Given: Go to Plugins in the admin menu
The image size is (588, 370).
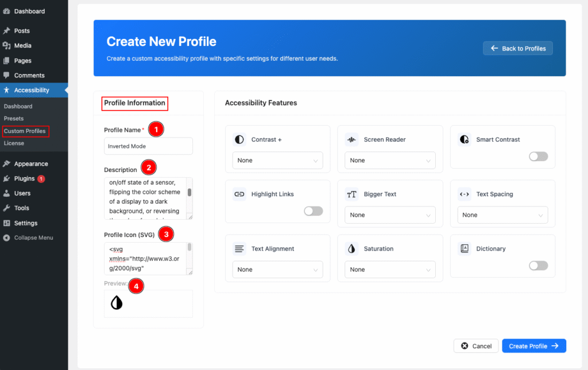Looking at the screenshot, I should (24, 178).
